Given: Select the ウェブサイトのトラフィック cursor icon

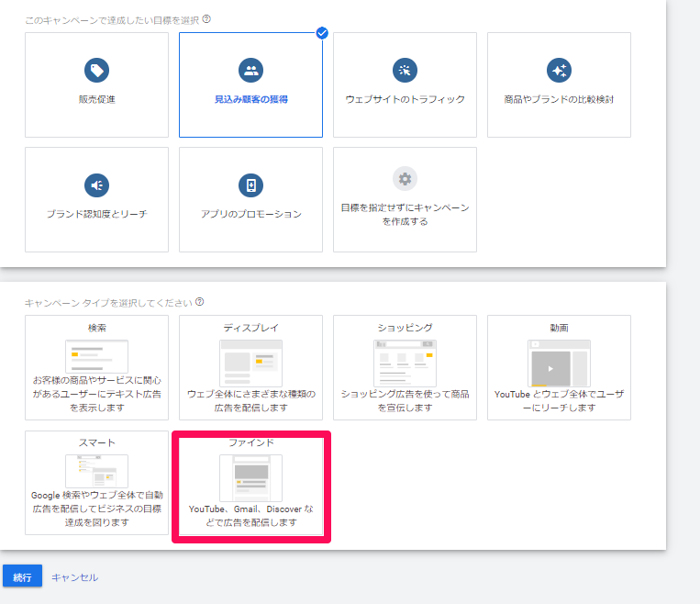Looking at the screenshot, I should pos(405,70).
